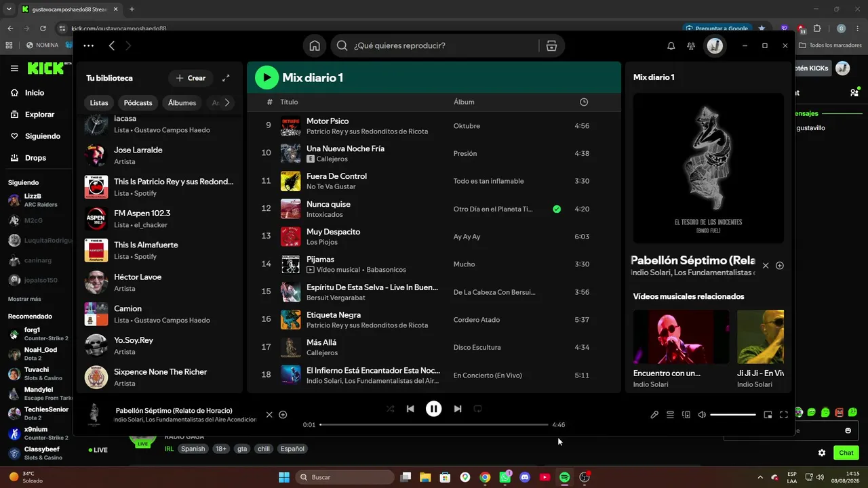Open the Browse icon inside the Spotify search bar
The height and width of the screenshot is (488, 868).
tap(551, 46)
